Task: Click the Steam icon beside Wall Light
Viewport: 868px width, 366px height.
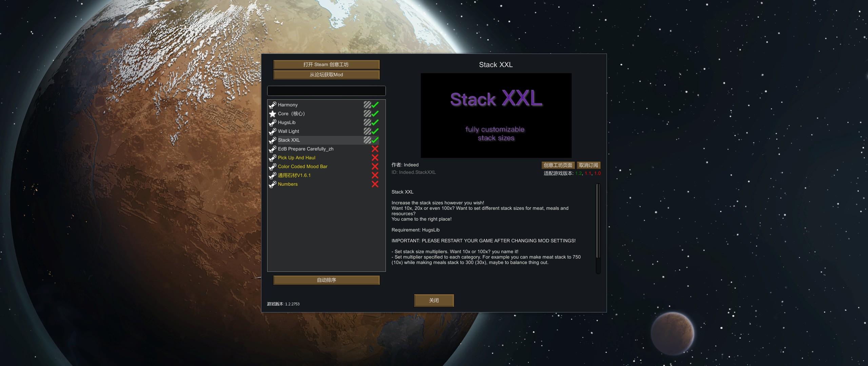Action: pos(272,131)
